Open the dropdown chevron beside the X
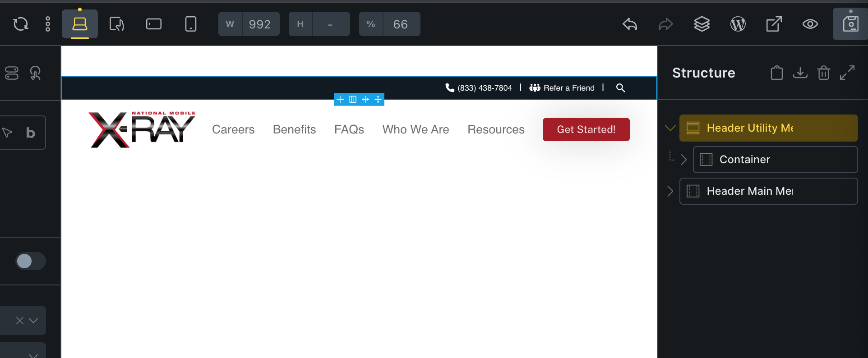The image size is (868, 358). click(x=33, y=321)
